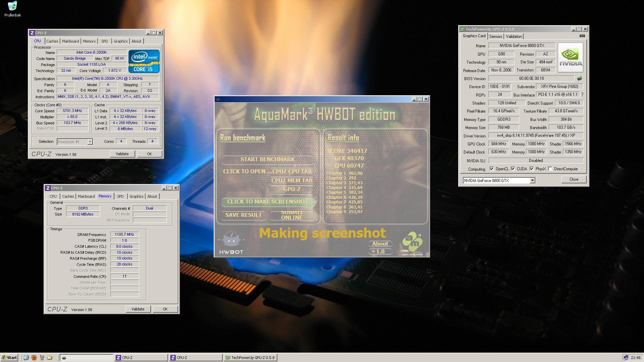
Task: Click the SCORE 346417 result text
Action: 347,151
